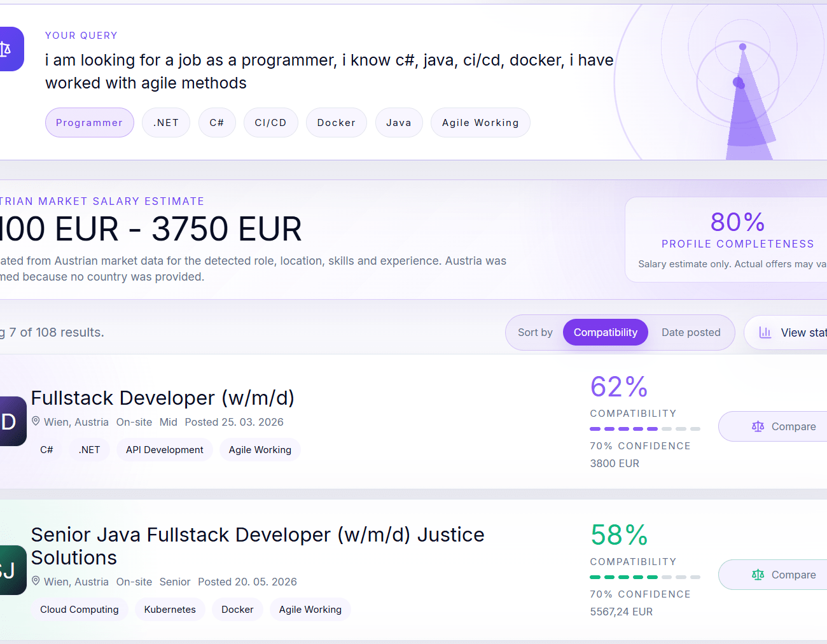Click the 3800 EUR salary value
The width and height of the screenshot is (827, 644).
615,463
